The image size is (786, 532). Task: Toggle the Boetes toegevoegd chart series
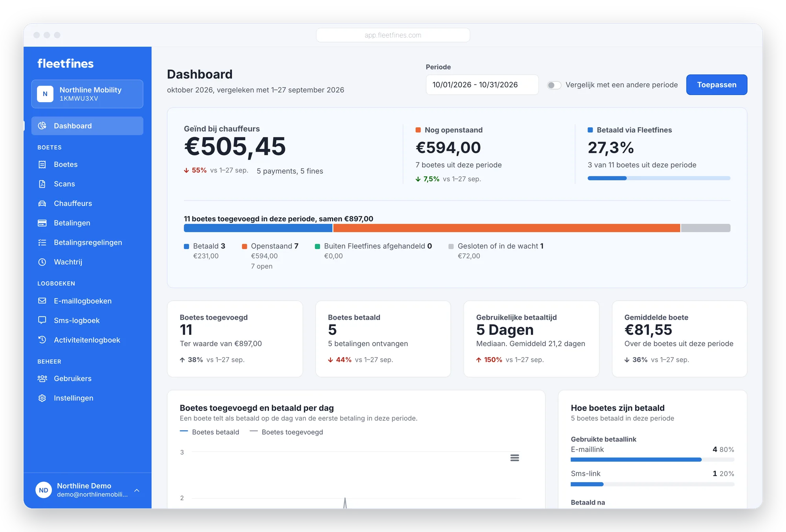(x=286, y=432)
